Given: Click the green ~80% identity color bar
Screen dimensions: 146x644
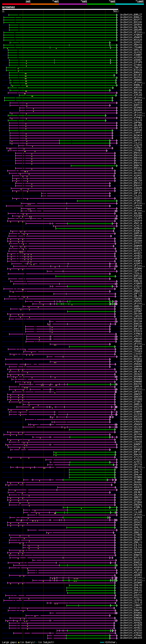Looking at the screenshot, I should pyautogui.click(x=101, y=4).
